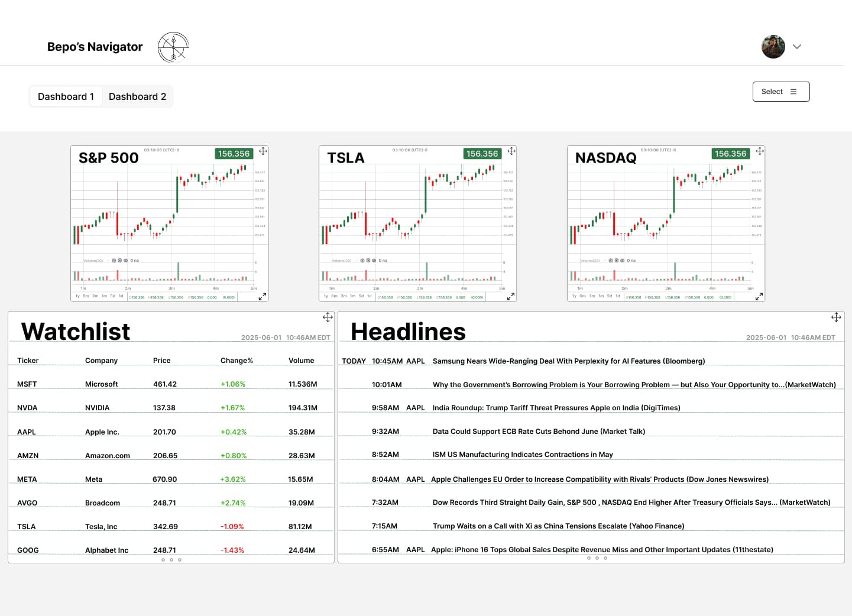Click GOOG change value -1.43%
This screenshot has width=852, height=616.
tap(232, 550)
